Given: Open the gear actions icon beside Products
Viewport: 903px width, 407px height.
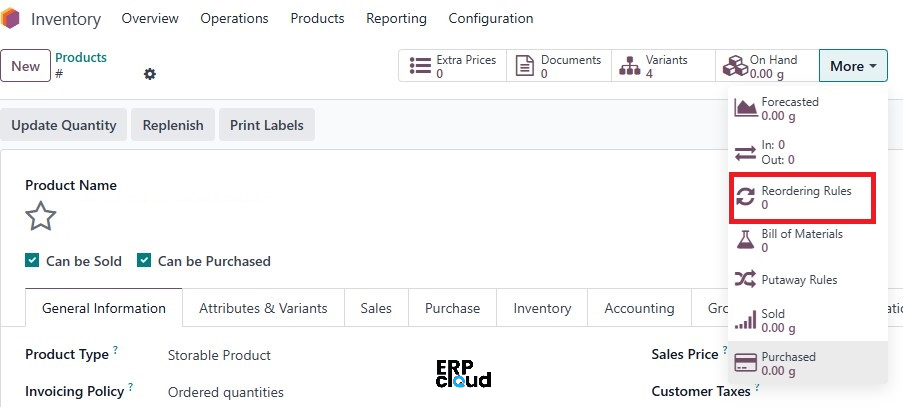Looking at the screenshot, I should click(150, 74).
